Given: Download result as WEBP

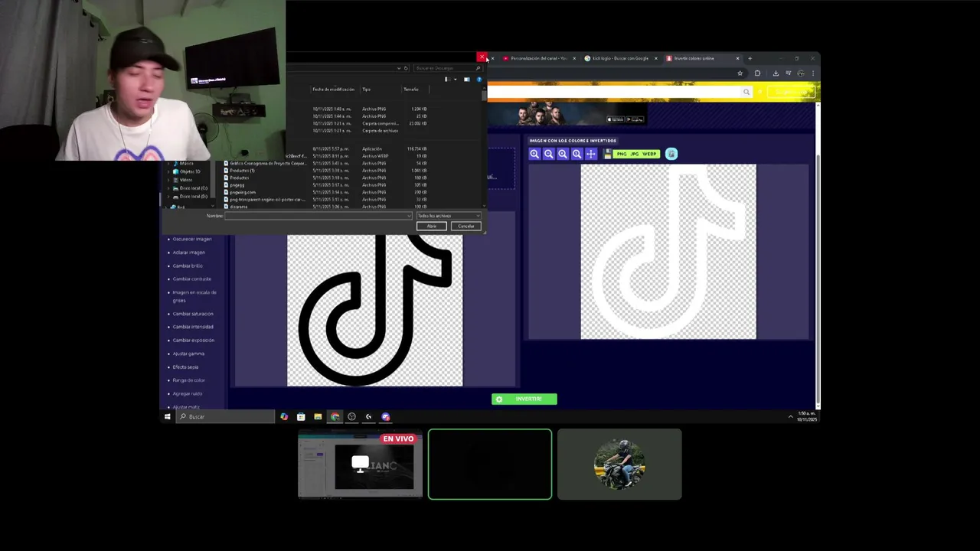Looking at the screenshot, I should point(649,154).
